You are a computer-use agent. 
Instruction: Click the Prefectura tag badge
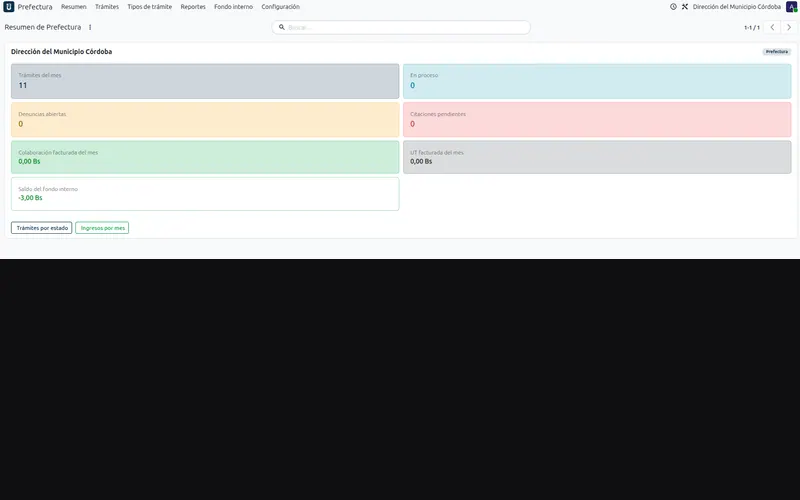tap(777, 52)
